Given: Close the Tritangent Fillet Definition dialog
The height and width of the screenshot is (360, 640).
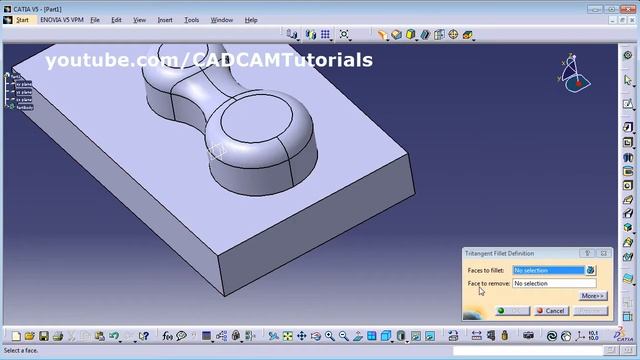Looking at the screenshot, I should tap(603, 253).
